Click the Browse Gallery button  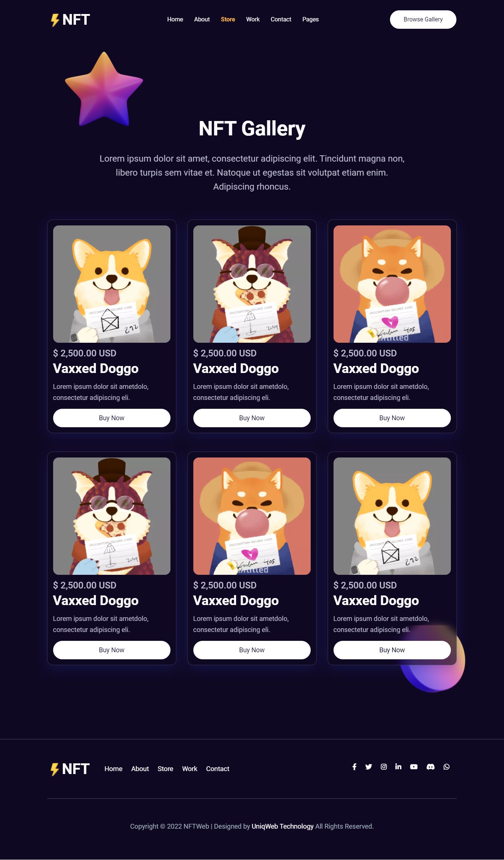[x=423, y=20]
